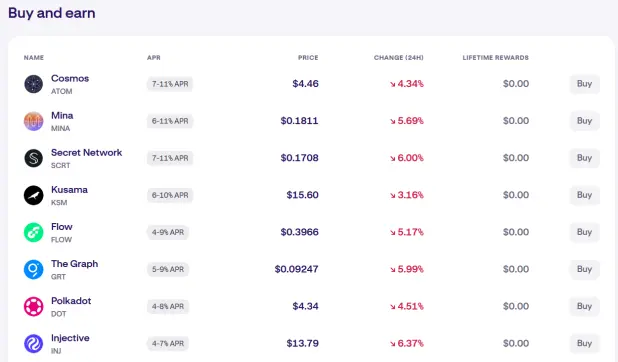Buy Cosmos with its Buy button
The image size is (618, 362).
584,84
